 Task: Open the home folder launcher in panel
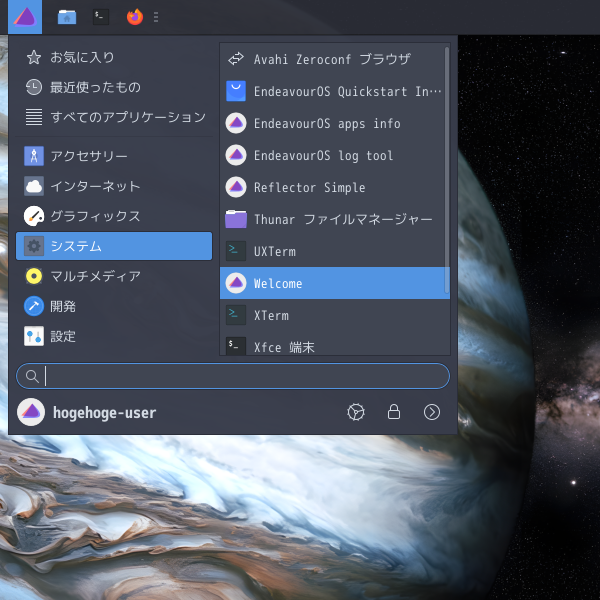point(67,17)
